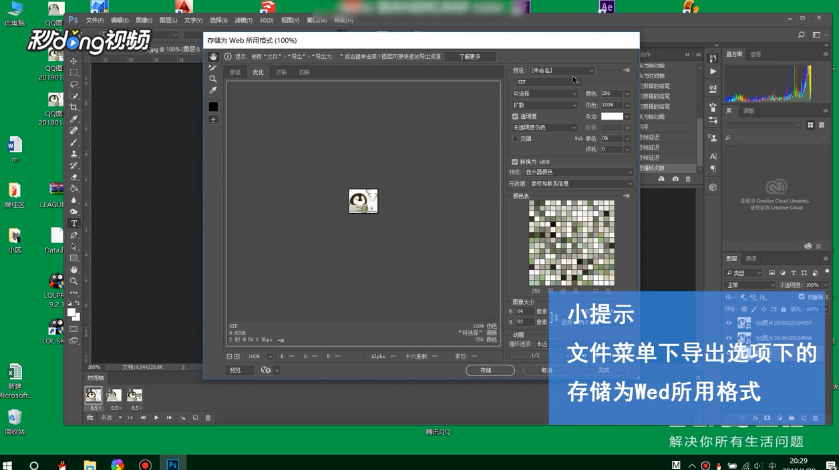The image size is (839, 470).
Task: Select the Eyedropper tool in the Save for Web dialog
Action: pyautogui.click(x=213, y=90)
